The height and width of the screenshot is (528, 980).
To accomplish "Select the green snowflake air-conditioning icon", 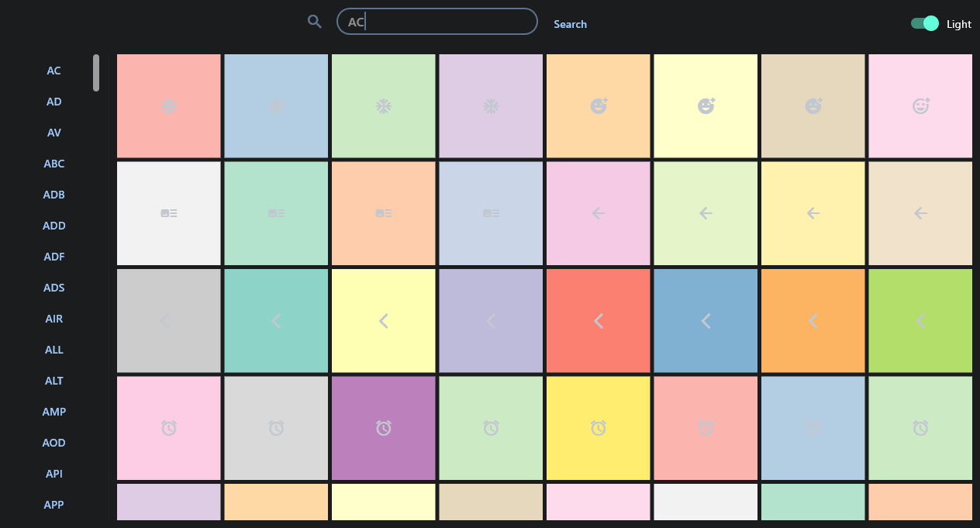I will (x=383, y=106).
